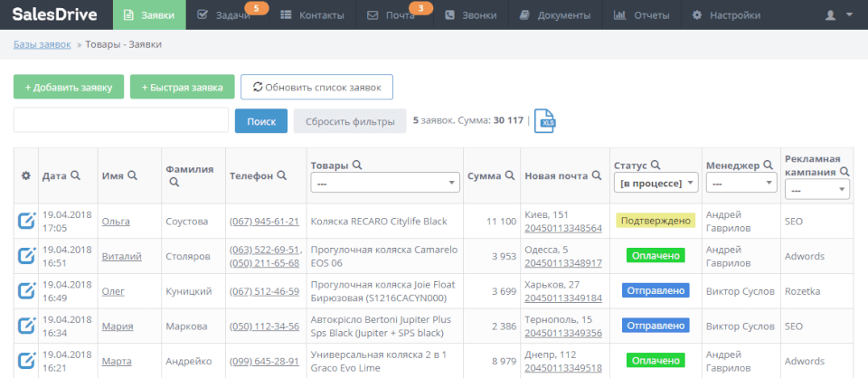Viewport: 868px width, 378px height.
Task: Open the user profile icon menu
Action: pyautogui.click(x=839, y=15)
